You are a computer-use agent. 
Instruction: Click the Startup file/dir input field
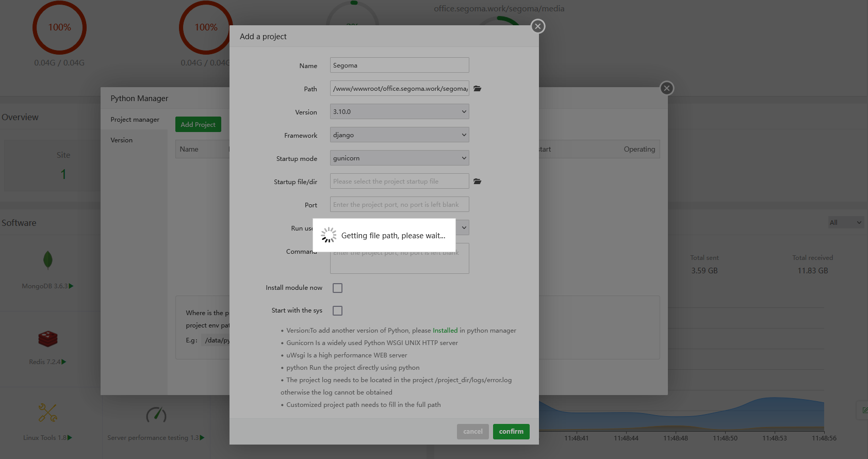click(400, 181)
